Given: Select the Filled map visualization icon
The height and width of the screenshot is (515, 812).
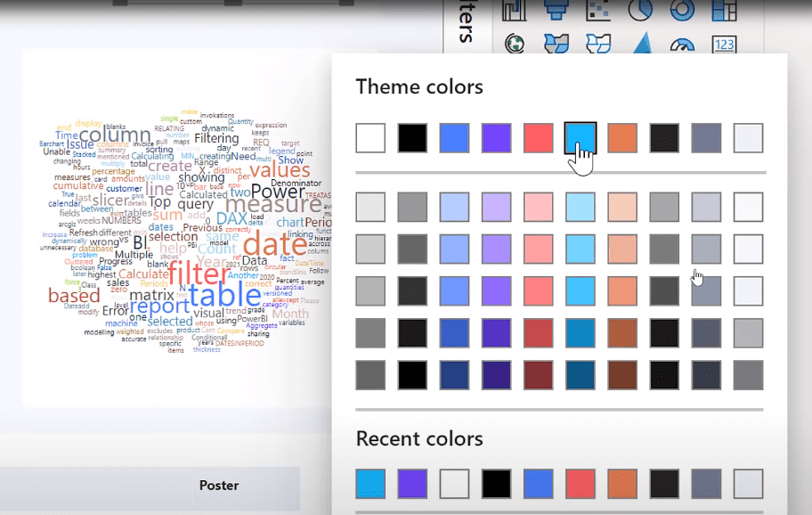Looking at the screenshot, I should tap(556, 44).
